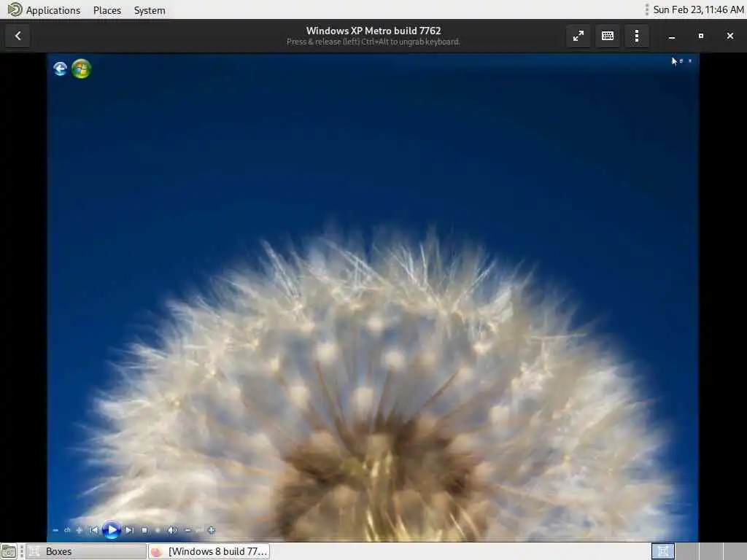The height and width of the screenshot is (560, 747).
Task: Click the Media Center back arrow
Action: pyautogui.click(x=60, y=69)
